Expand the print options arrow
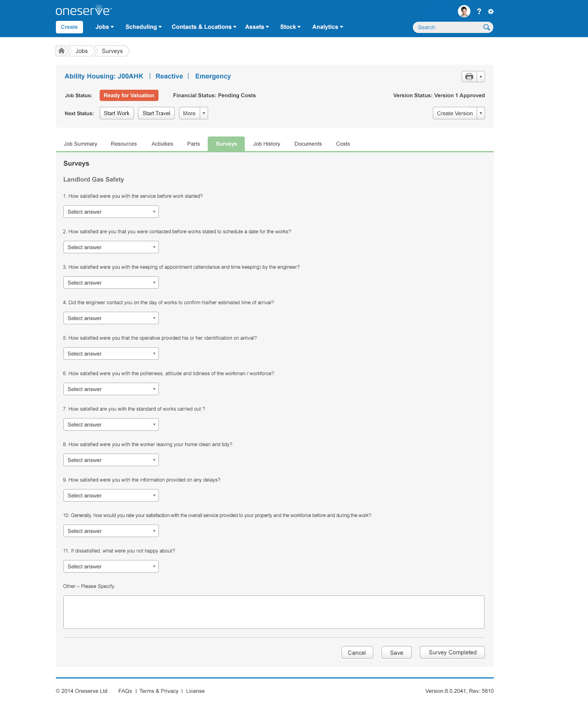This screenshot has width=588, height=704. [x=481, y=77]
